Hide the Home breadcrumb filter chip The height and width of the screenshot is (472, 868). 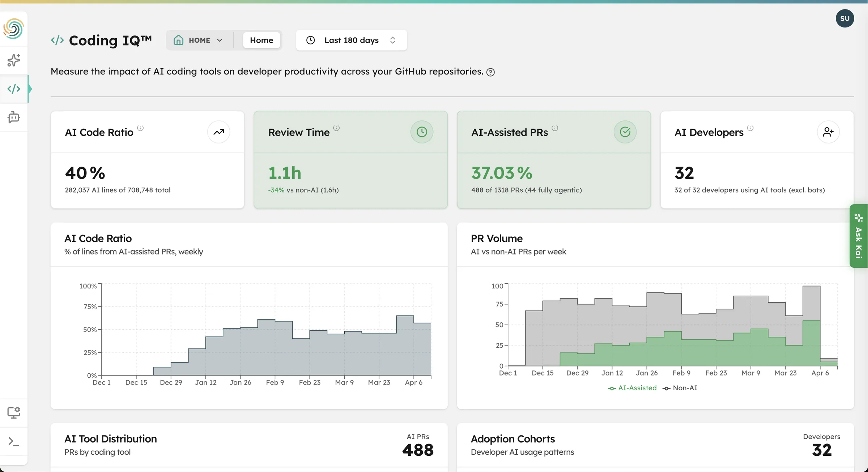point(261,40)
